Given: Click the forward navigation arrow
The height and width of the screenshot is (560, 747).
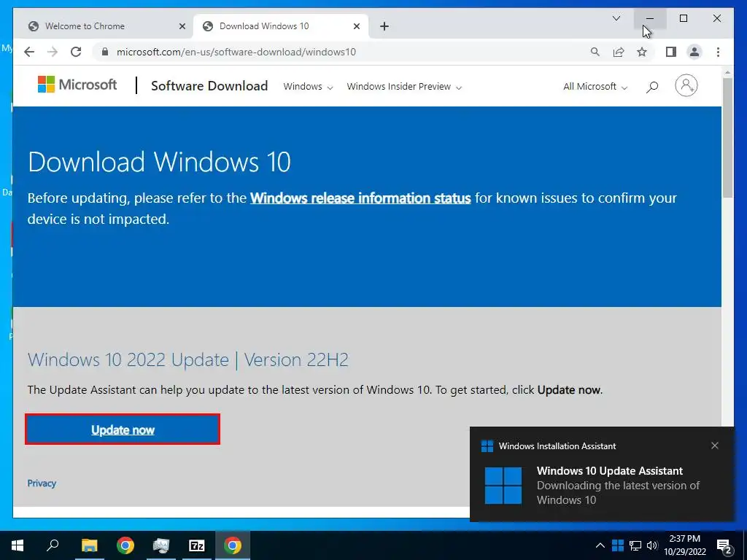Looking at the screenshot, I should [53, 52].
